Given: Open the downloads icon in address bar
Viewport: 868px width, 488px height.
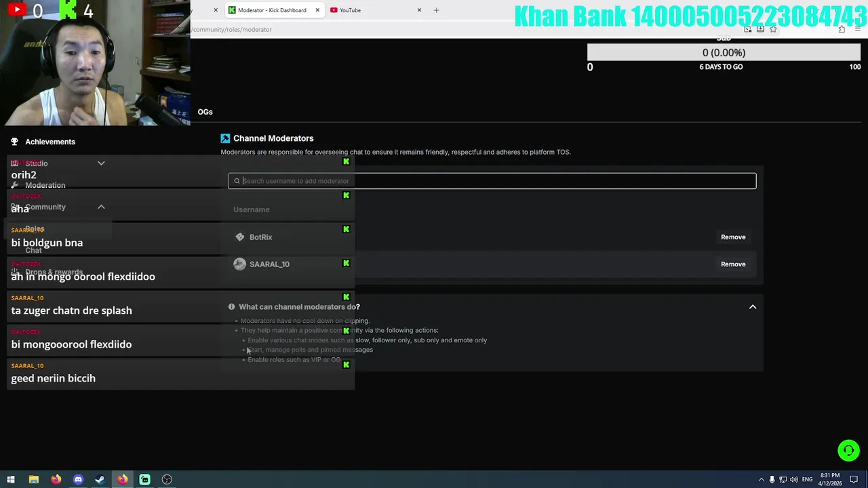Looking at the screenshot, I should click(760, 29).
